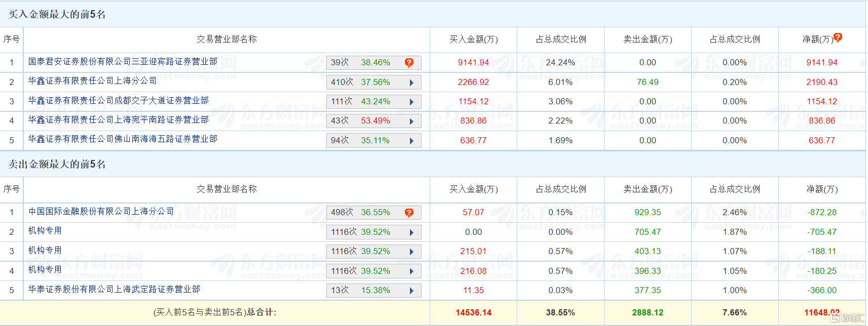Click total sell amount 2888.12

[x=648, y=312]
